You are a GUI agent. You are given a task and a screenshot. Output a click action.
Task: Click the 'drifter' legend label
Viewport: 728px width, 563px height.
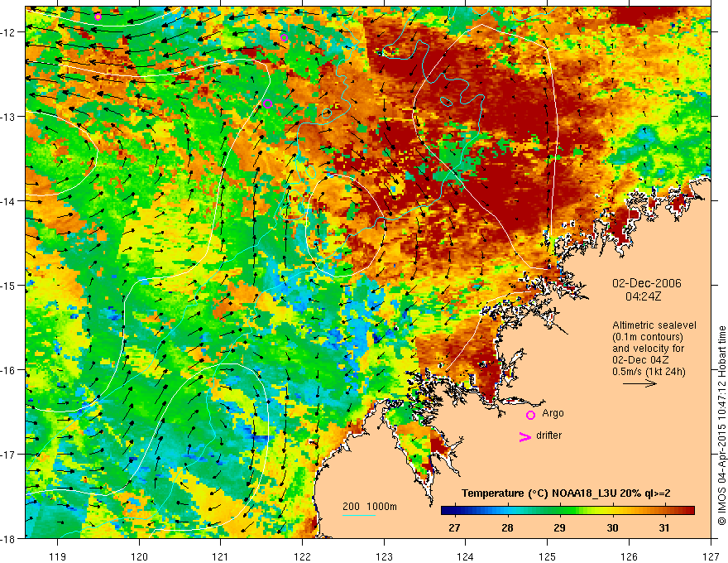[x=548, y=435]
